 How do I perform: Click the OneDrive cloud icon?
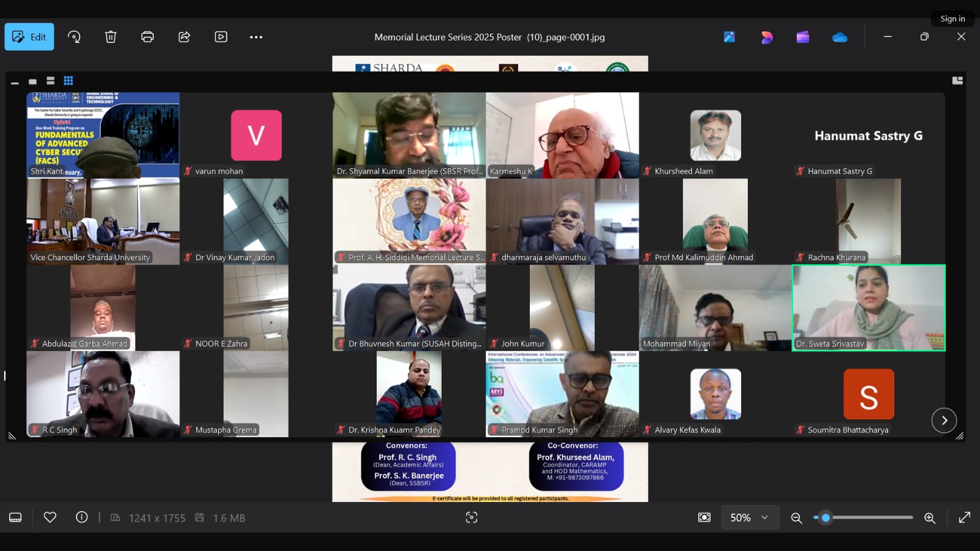pyautogui.click(x=840, y=37)
